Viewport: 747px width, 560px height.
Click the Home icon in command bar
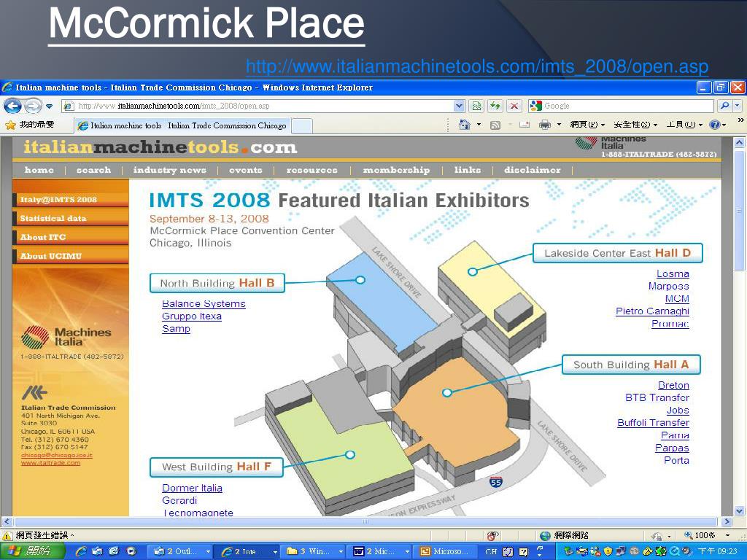465,125
